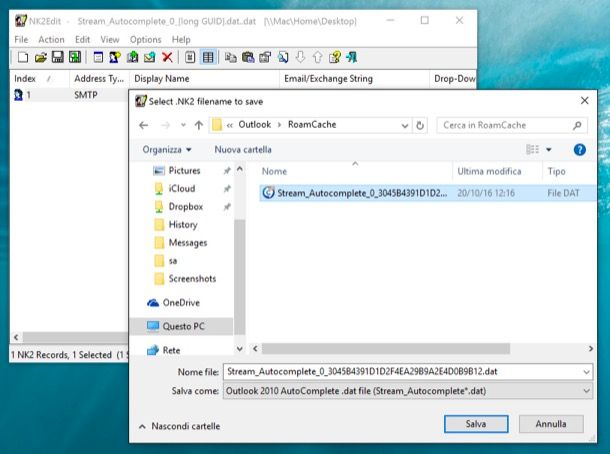Select the sa folder in navigation pane
The width and height of the screenshot is (610, 454).
[x=173, y=261]
